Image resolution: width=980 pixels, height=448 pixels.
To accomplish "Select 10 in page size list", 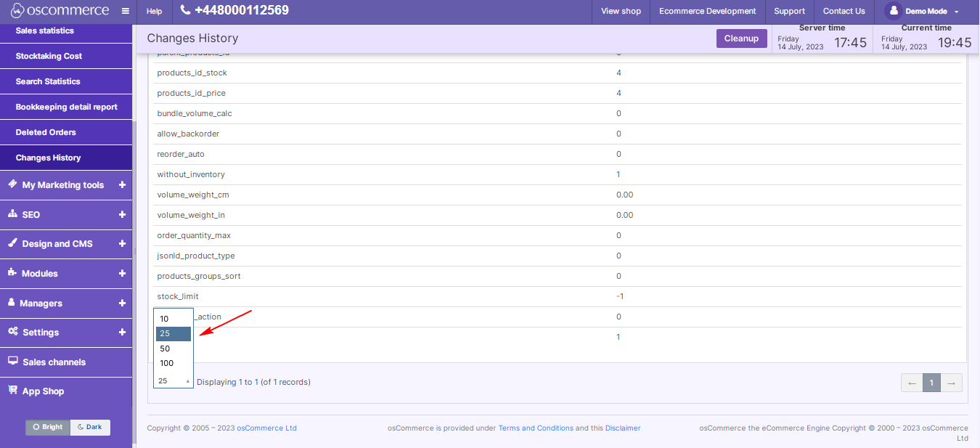I will pyautogui.click(x=173, y=319).
